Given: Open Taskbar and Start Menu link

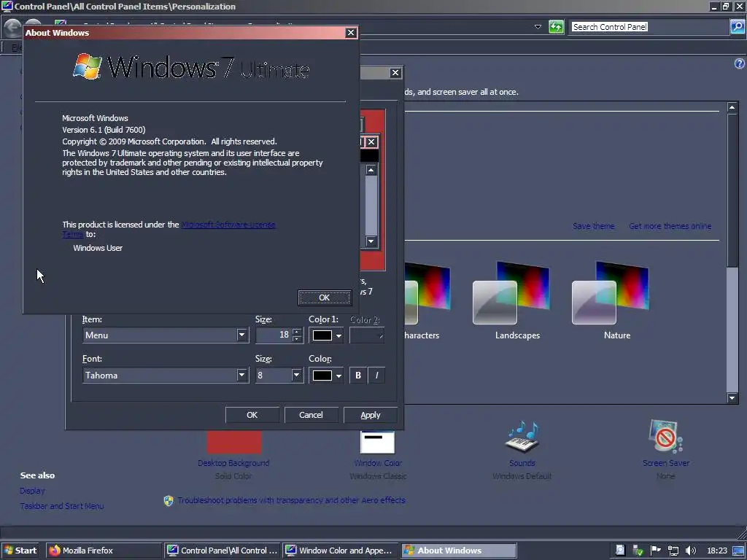Looking at the screenshot, I should (62, 506).
